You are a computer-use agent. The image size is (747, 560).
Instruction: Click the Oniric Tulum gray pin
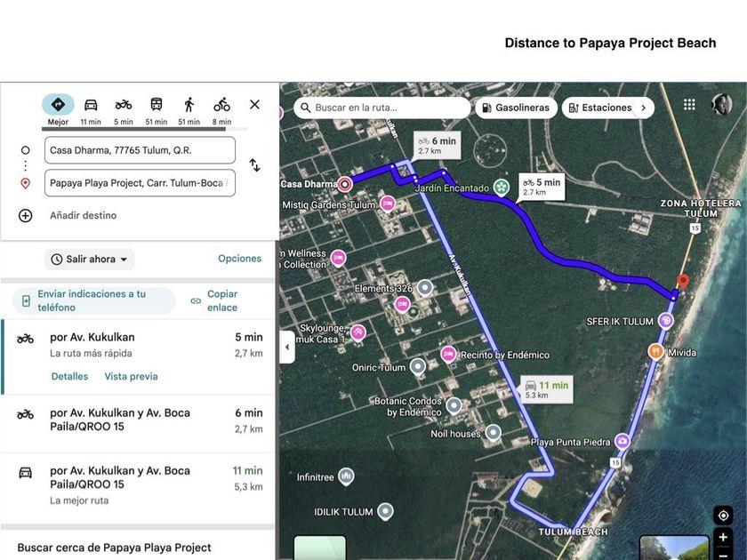(418, 367)
